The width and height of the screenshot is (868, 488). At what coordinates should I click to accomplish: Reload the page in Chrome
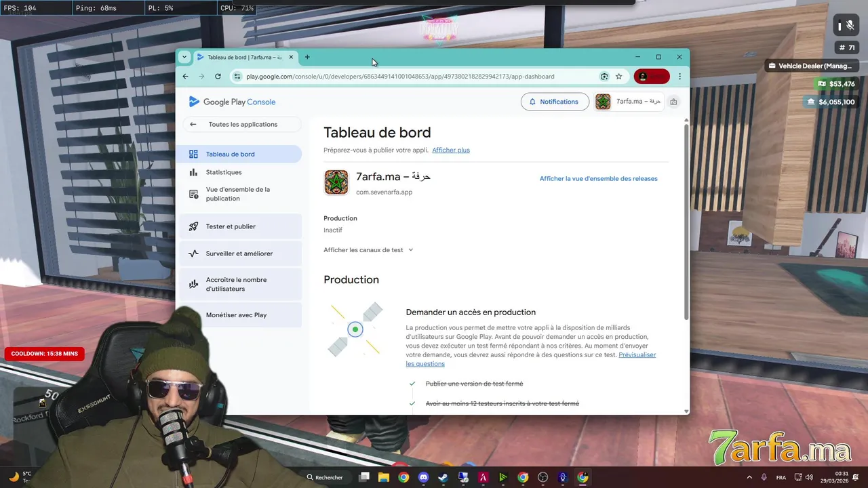pyautogui.click(x=218, y=77)
